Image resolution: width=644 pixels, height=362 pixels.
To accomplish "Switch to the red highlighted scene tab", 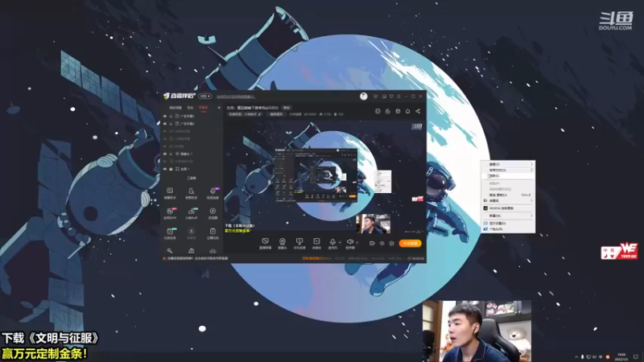I will click(204, 108).
